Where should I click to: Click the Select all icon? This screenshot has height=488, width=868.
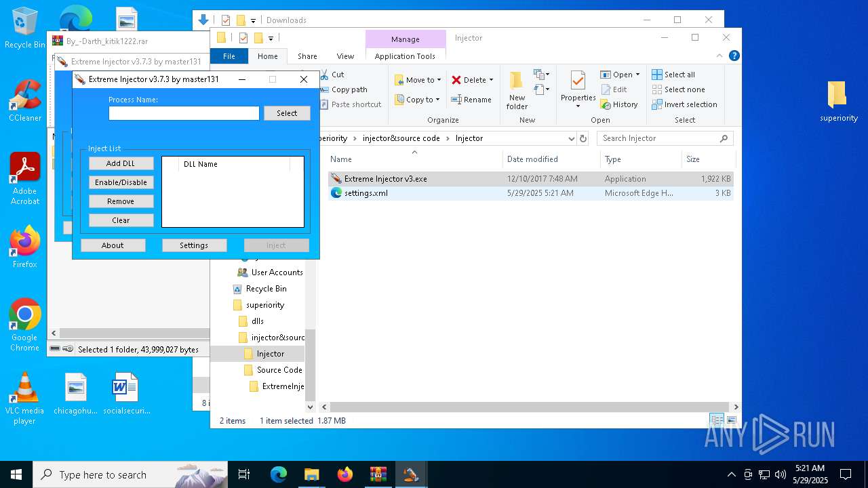coord(657,75)
